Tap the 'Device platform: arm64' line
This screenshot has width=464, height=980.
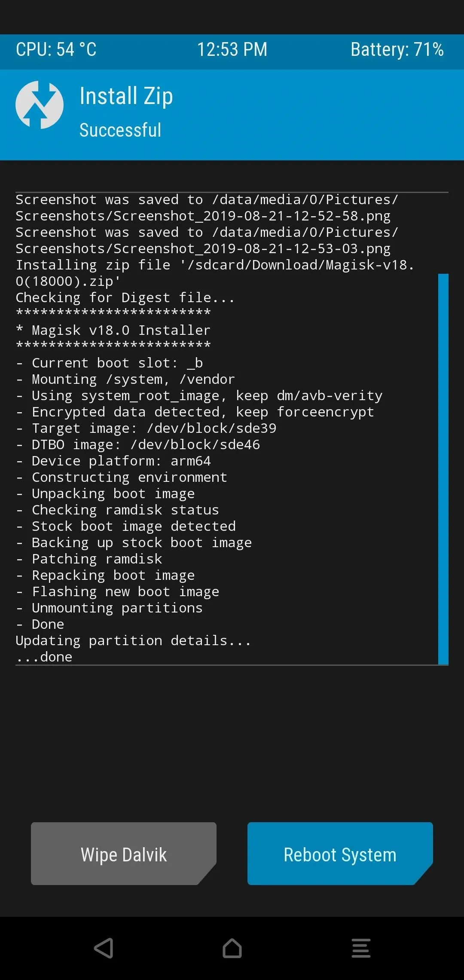click(x=113, y=461)
